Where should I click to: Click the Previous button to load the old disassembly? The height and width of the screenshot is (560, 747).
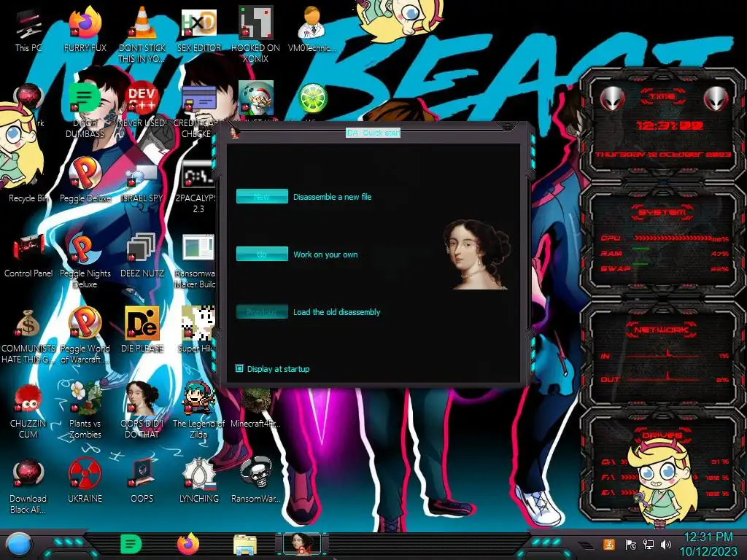click(x=262, y=311)
